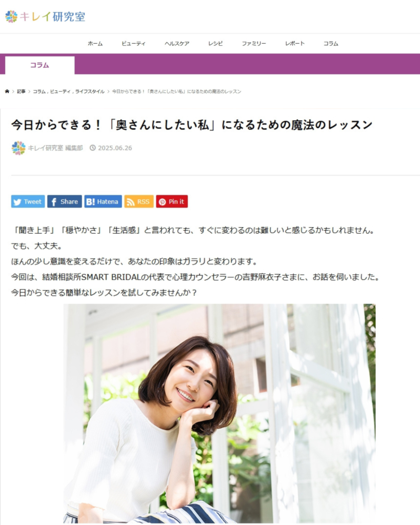The width and height of the screenshot is (420, 525).
Task: Share article on Facebook
Action: [64, 201]
